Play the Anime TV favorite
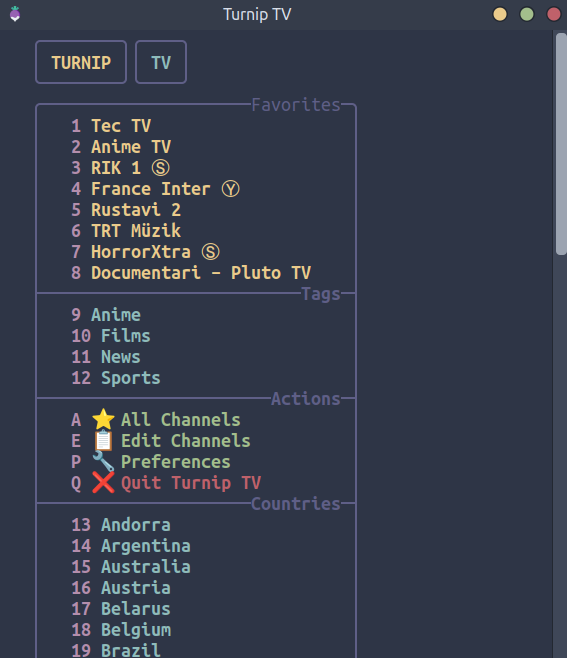Viewport: 567px width, 658px height. (x=131, y=147)
